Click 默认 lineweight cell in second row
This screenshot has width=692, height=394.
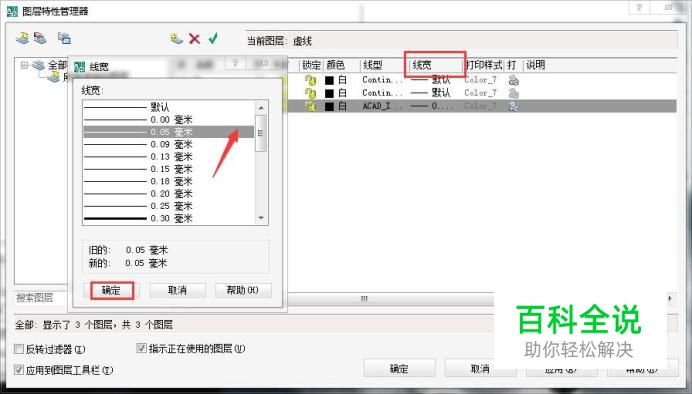tap(431, 93)
